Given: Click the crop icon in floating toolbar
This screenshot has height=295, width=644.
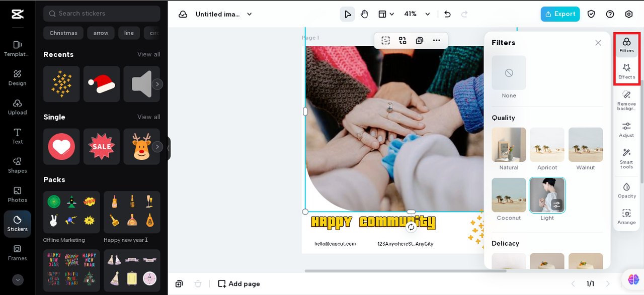Looking at the screenshot, I should click(x=385, y=40).
